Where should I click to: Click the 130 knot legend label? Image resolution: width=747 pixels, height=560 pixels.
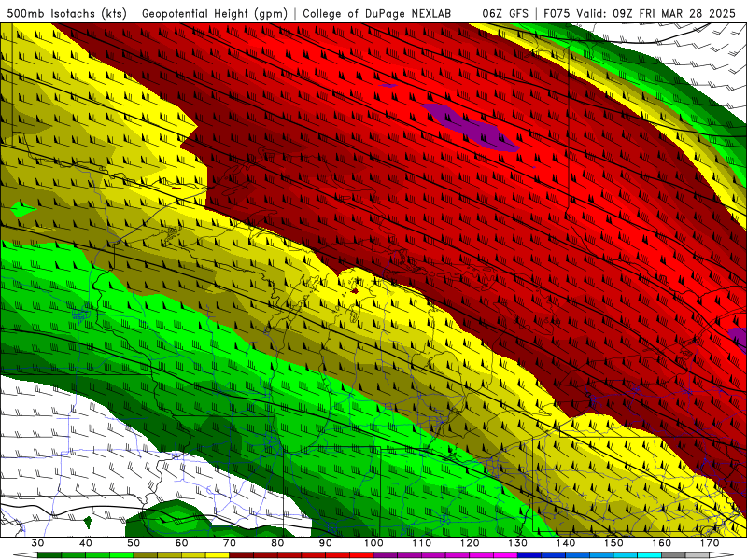pos(518,543)
